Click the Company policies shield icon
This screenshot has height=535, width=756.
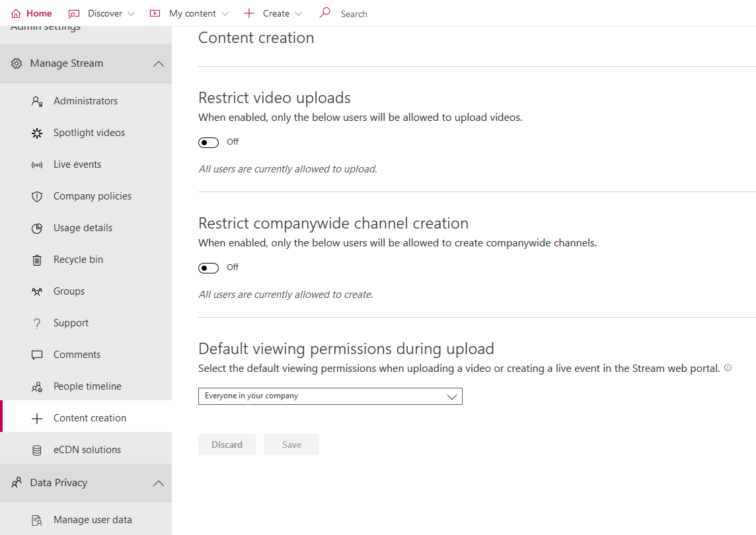click(x=37, y=196)
